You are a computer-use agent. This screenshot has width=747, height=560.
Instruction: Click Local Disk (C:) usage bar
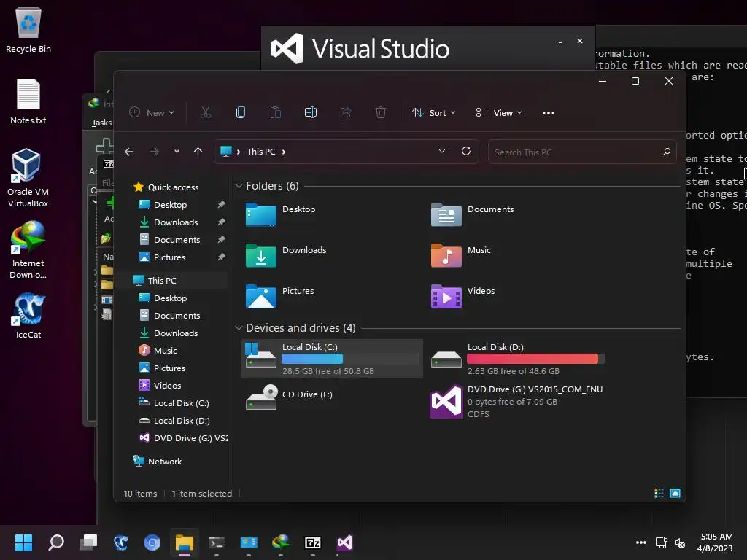(x=350, y=359)
